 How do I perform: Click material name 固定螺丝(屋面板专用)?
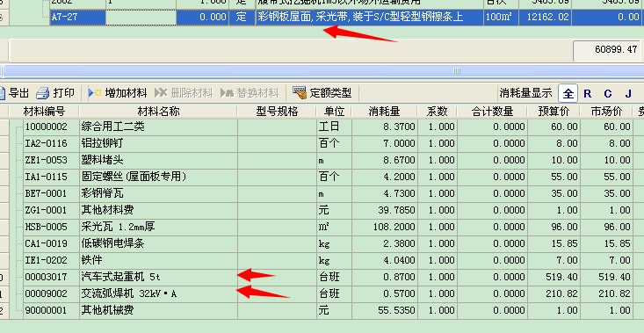134,177
